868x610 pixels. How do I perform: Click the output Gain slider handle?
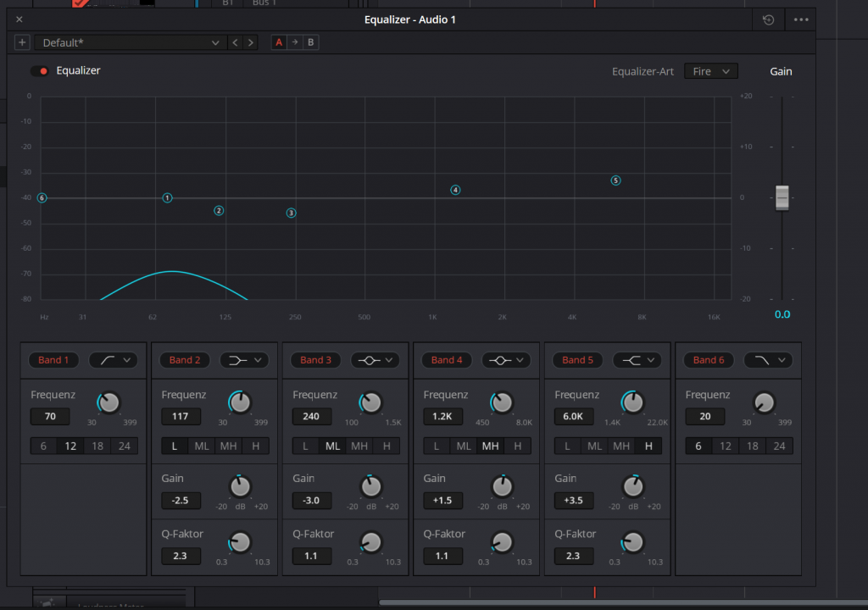[782, 197]
